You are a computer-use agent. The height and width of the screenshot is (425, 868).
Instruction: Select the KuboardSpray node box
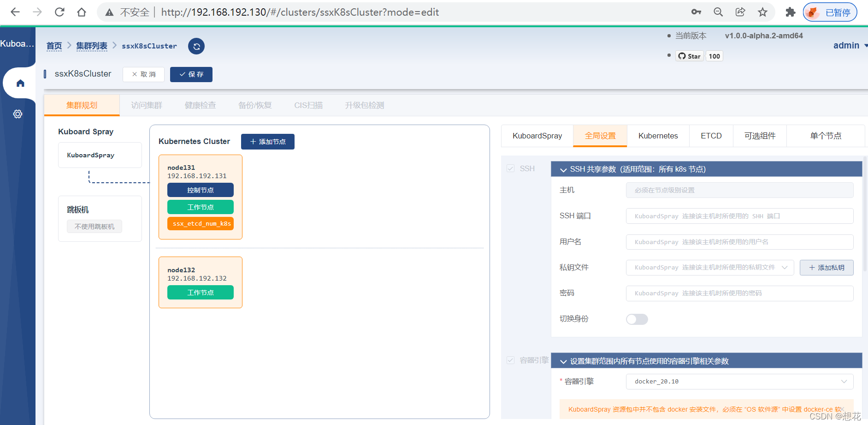tap(100, 155)
